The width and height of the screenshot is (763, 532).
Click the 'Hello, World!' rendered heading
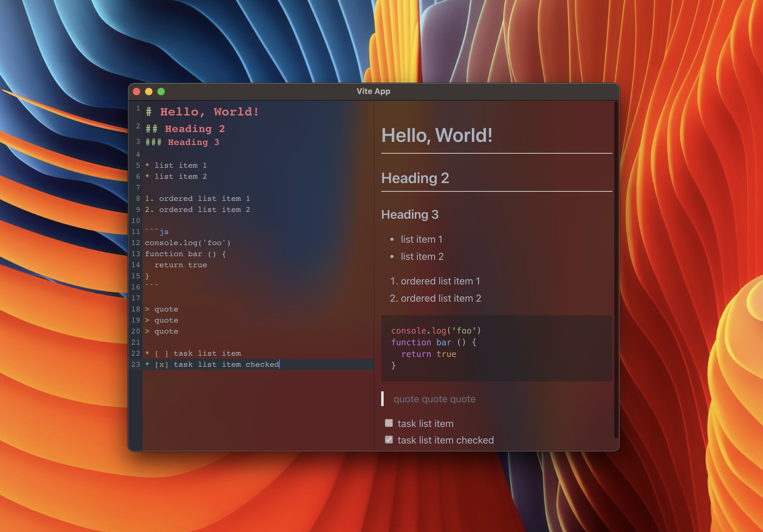click(x=437, y=135)
